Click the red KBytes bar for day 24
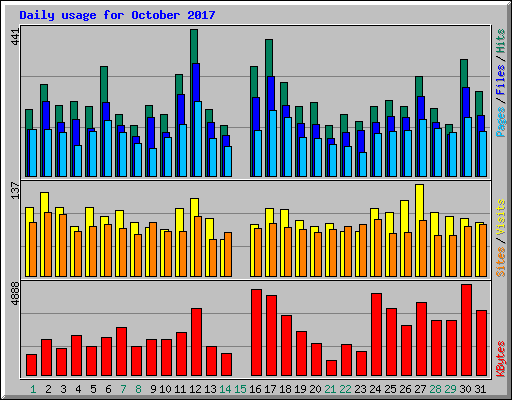 pyautogui.click(x=376, y=335)
